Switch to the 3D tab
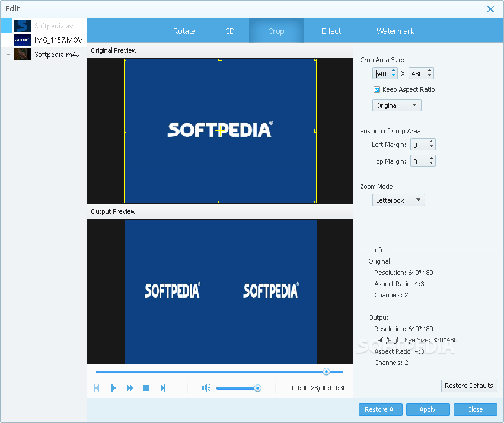Viewport: 504px width, 423px height. point(230,31)
